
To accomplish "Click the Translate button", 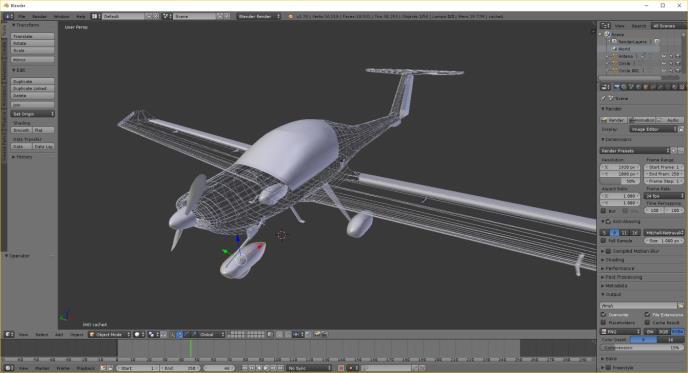I will coord(33,36).
